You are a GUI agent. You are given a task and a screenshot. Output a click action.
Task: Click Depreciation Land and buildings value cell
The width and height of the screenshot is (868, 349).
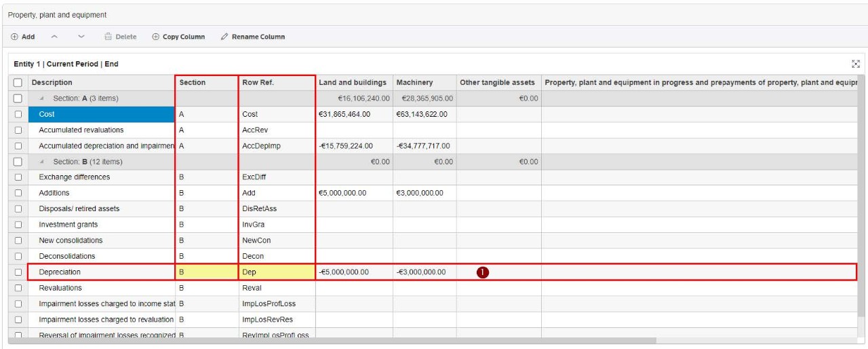click(353, 272)
